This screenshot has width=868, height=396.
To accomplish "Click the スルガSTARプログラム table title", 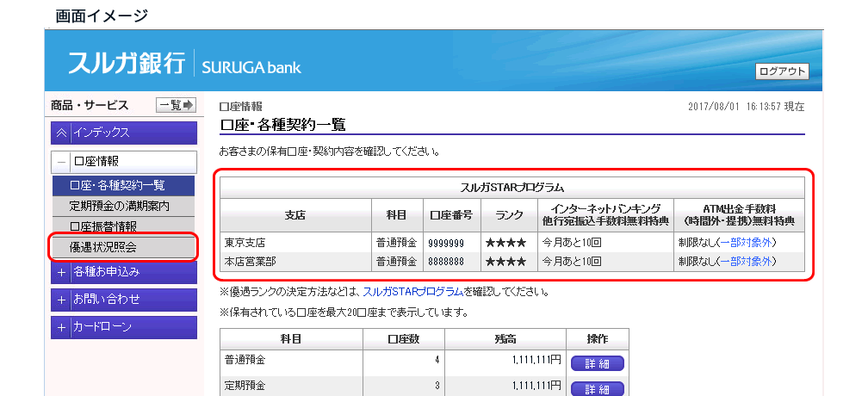I will click(512, 188).
